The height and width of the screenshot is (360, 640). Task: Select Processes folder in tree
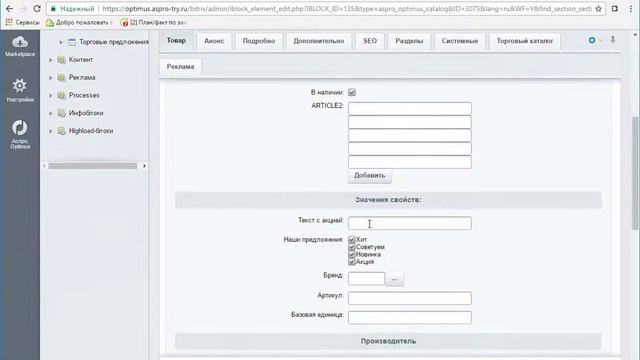pyautogui.click(x=84, y=95)
